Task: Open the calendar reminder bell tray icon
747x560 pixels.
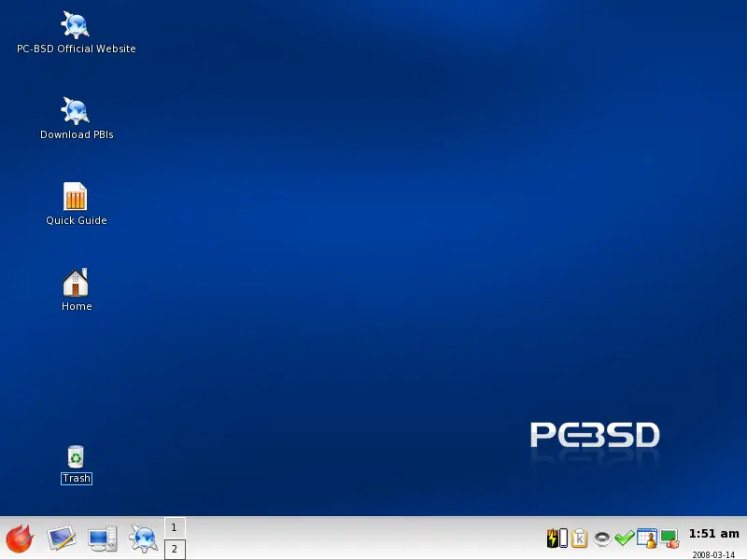Action: pyautogui.click(x=647, y=539)
